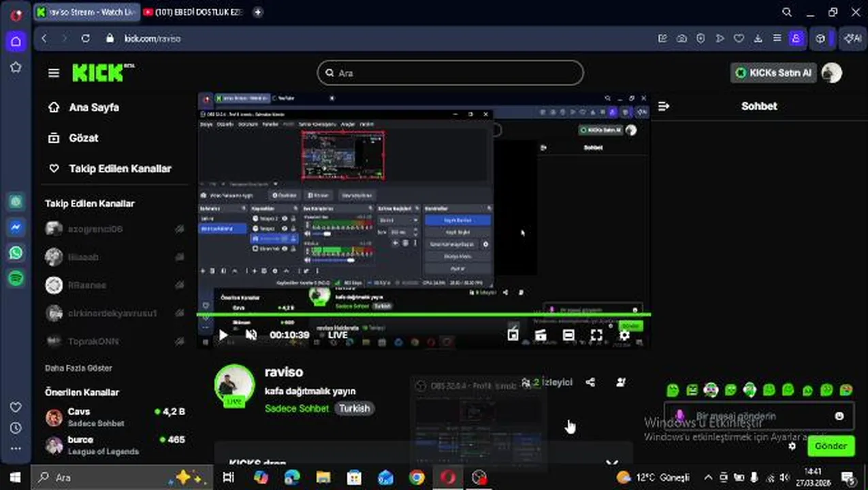Open the browser downloads panel
The image size is (868, 490).
coord(758,39)
